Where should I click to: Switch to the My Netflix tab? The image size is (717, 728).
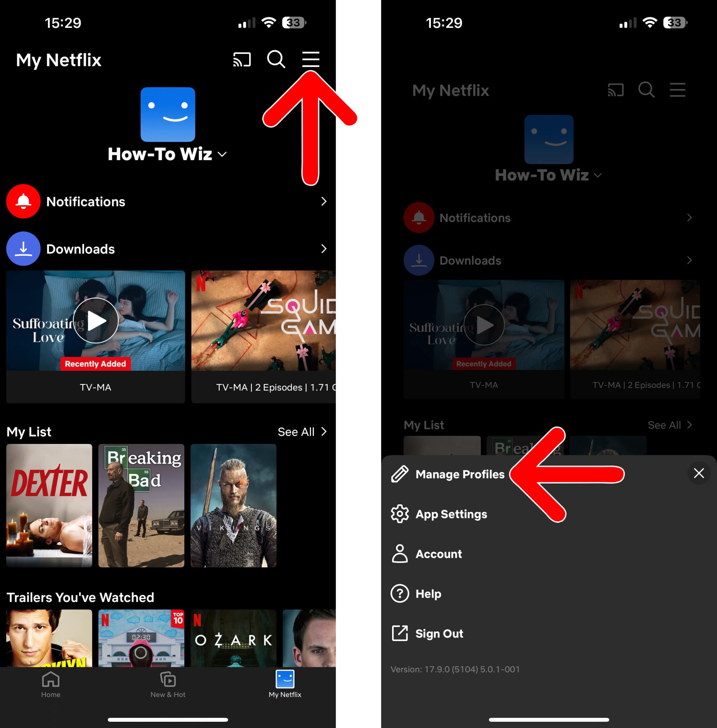(285, 684)
